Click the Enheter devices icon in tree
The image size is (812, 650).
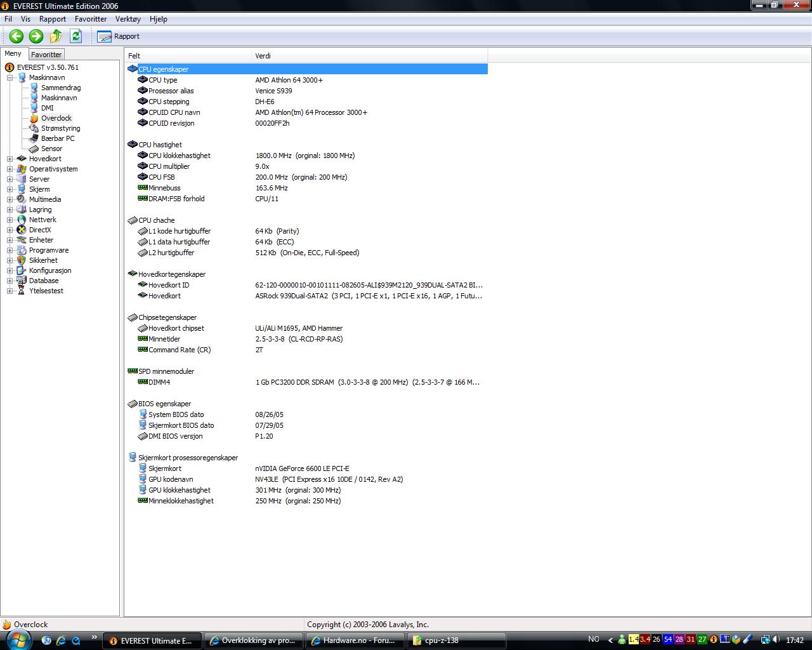(x=22, y=240)
